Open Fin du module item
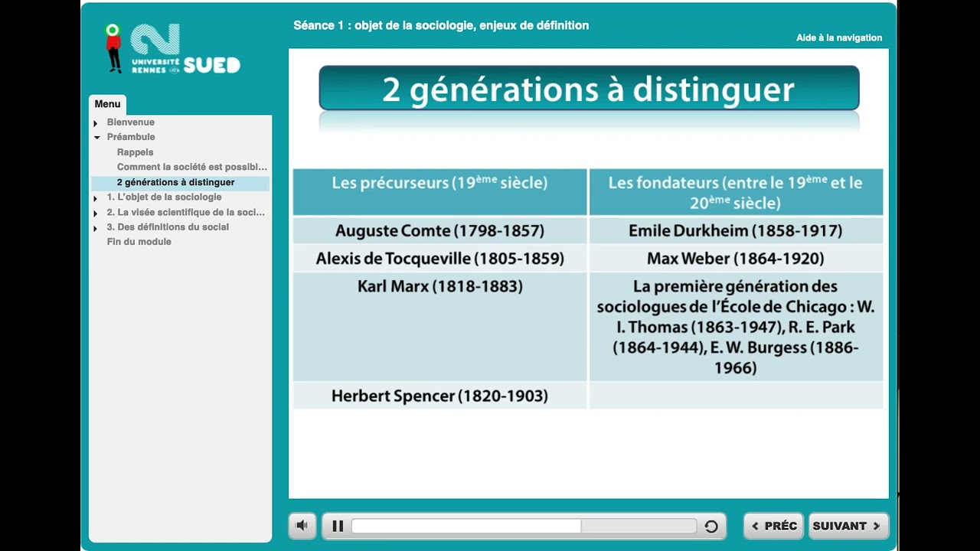 (139, 242)
